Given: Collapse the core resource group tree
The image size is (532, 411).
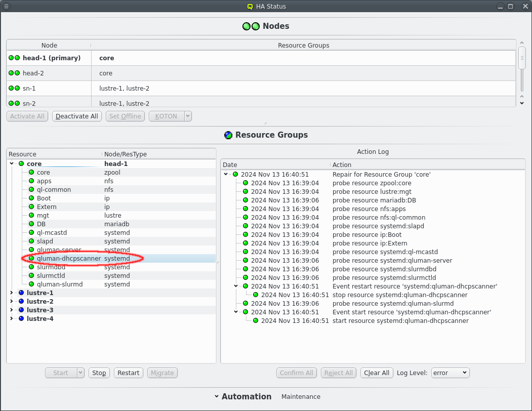Looking at the screenshot, I should 12,163.
